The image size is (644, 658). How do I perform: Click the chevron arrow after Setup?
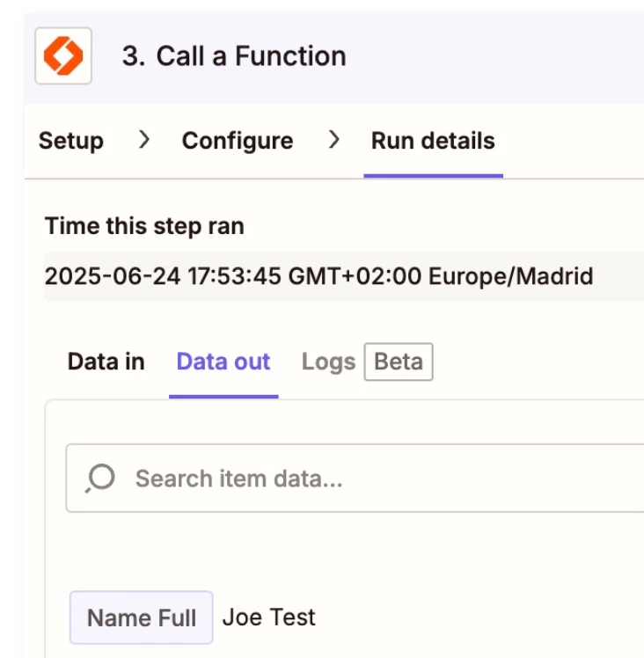tap(144, 140)
